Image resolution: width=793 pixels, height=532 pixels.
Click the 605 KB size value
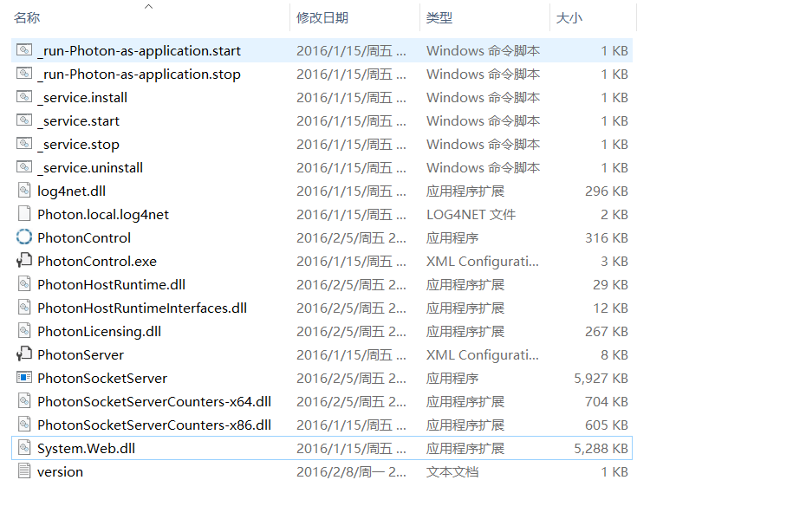tap(607, 425)
